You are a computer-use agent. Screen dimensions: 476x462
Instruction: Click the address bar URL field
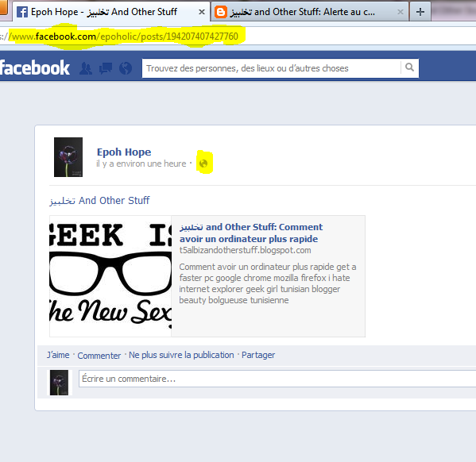(x=238, y=37)
